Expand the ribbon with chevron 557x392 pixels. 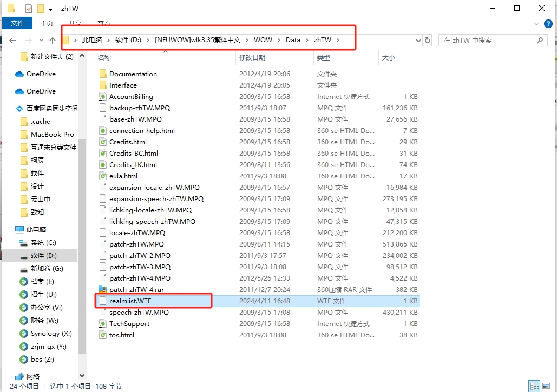coord(536,24)
